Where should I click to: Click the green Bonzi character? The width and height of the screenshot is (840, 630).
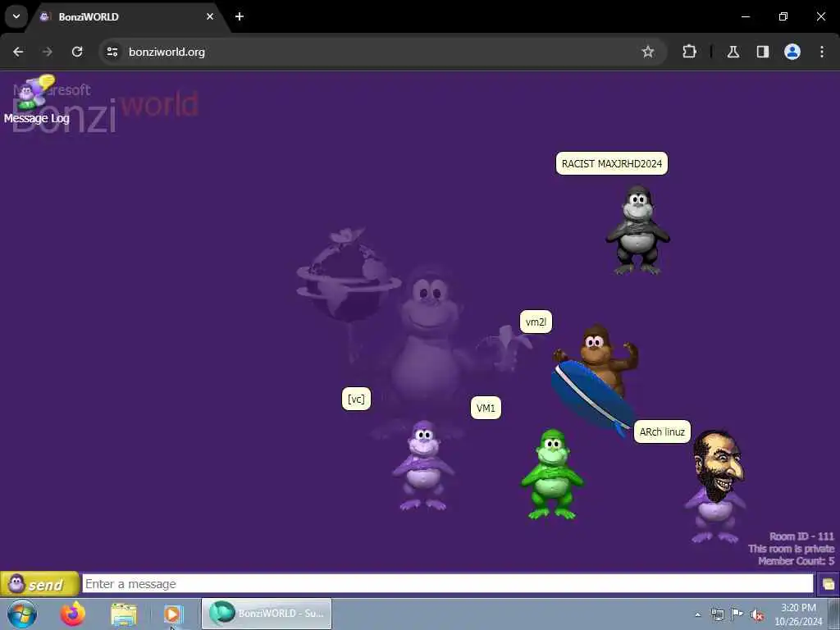[x=552, y=474]
